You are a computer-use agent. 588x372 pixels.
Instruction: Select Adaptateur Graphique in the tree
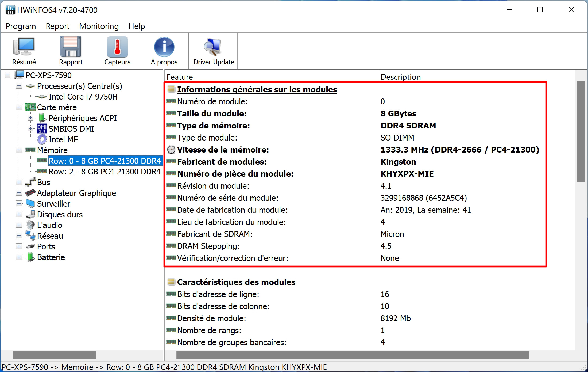click(x=76, y=193)
